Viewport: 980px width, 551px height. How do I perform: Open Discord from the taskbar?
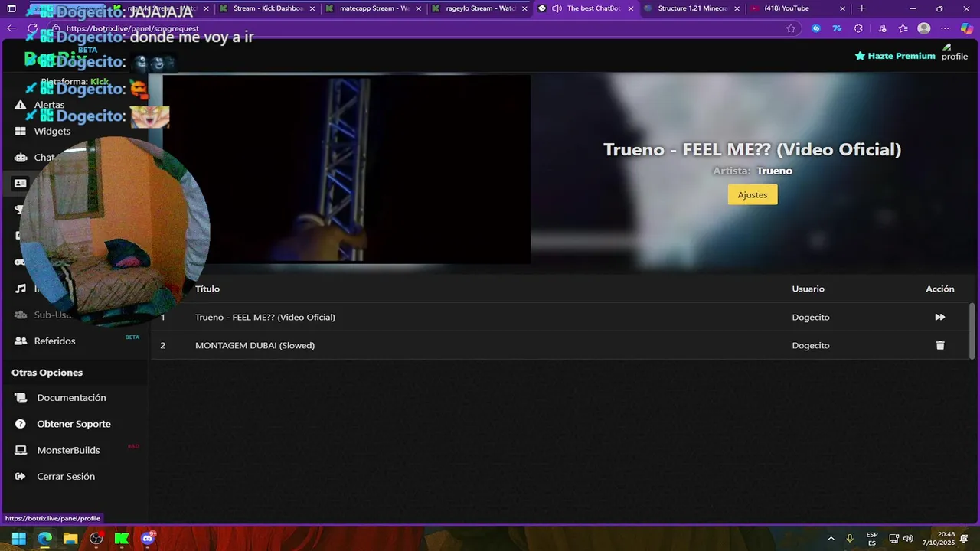pos(148,539)
